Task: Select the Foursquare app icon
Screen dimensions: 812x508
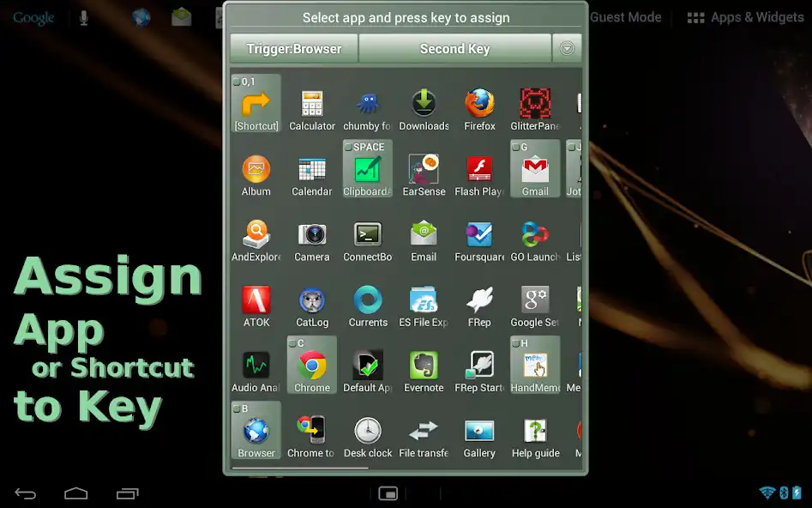Action: click(479, 235)
